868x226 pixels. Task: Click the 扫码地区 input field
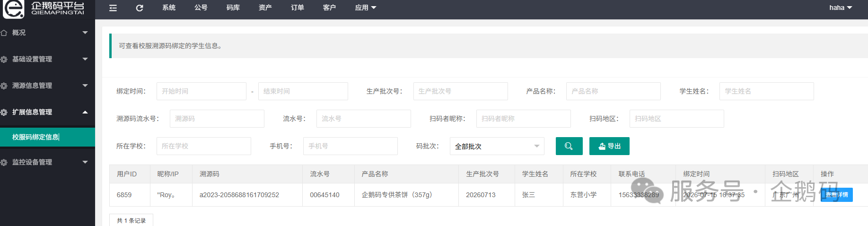click(677, 119)
